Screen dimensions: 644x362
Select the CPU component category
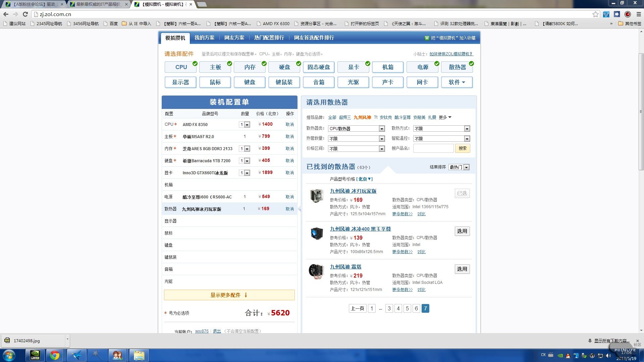tap(180, 67)
